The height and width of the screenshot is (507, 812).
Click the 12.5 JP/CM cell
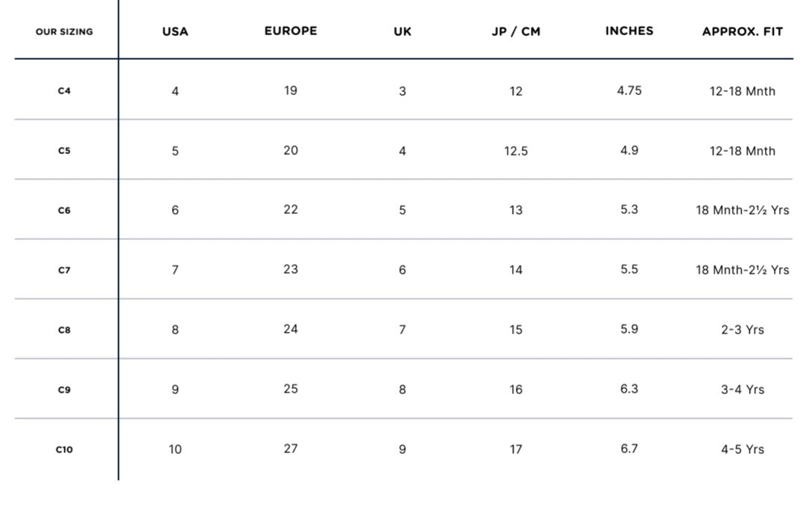[x=516, y=151]
